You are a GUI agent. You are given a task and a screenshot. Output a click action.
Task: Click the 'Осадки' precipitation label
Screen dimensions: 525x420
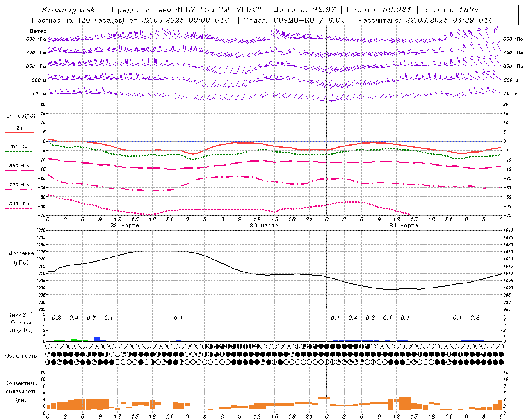click(21, 322)
